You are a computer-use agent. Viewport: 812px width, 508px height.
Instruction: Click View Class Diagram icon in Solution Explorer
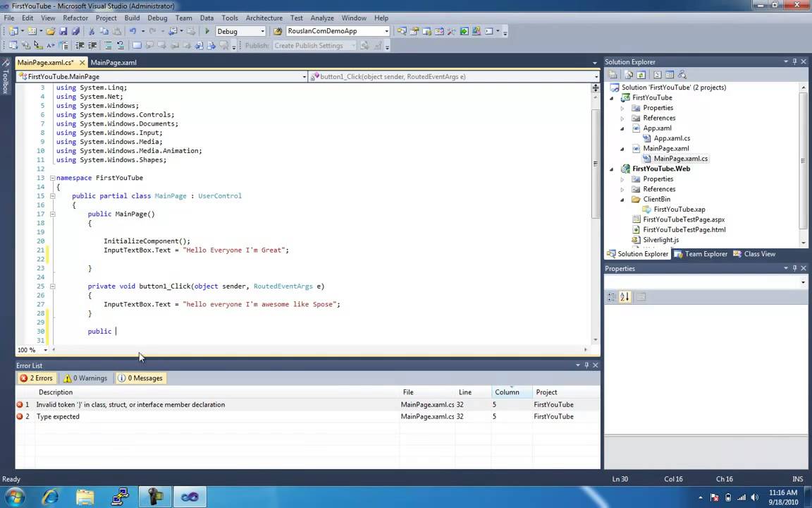682,75
